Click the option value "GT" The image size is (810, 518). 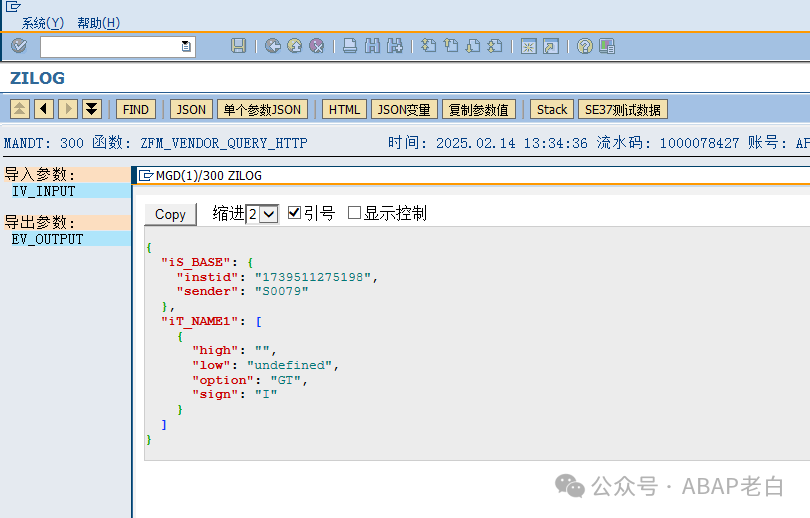(x=286, y=380)
